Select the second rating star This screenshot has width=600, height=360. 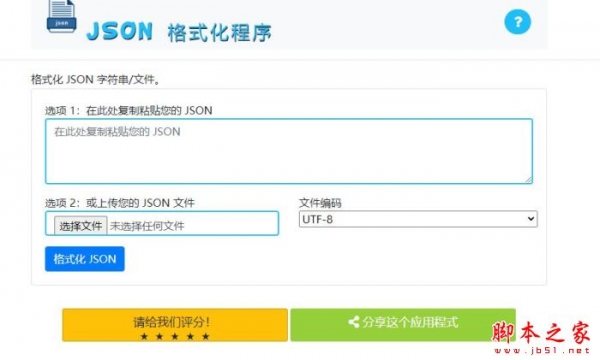(x=160, y=336)
